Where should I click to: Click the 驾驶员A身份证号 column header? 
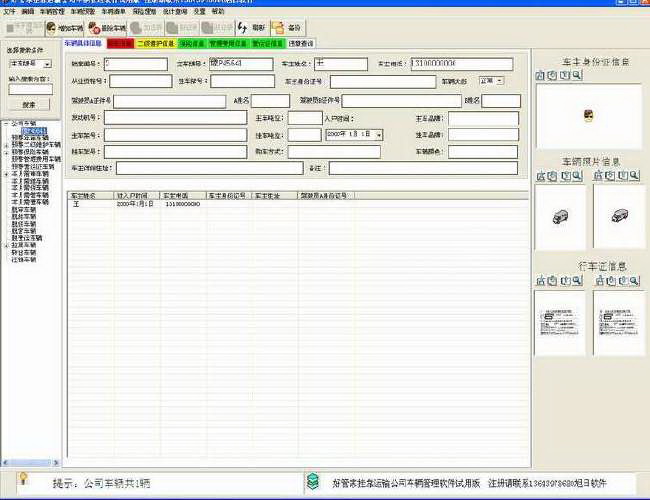tap(325, 195)
